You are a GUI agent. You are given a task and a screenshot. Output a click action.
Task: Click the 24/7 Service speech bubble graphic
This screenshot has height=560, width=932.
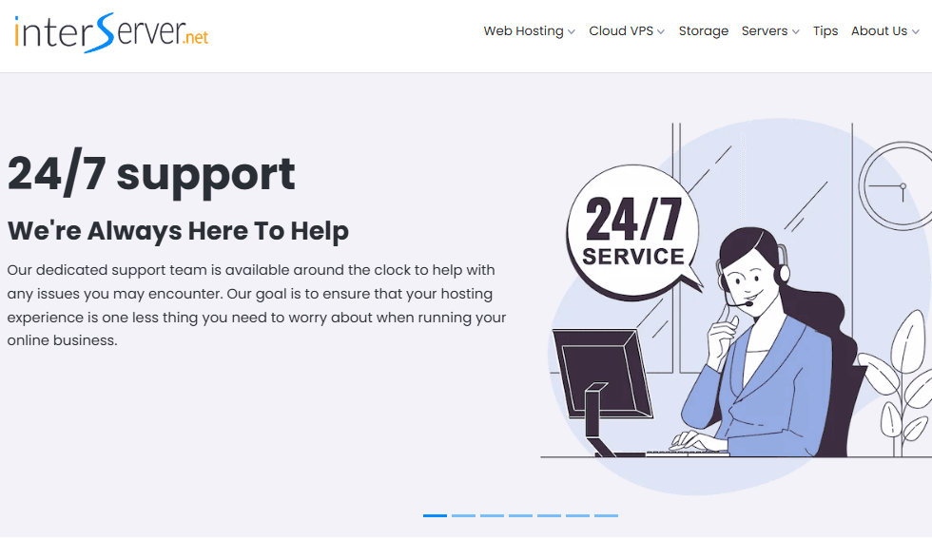[x=633, y=232]
